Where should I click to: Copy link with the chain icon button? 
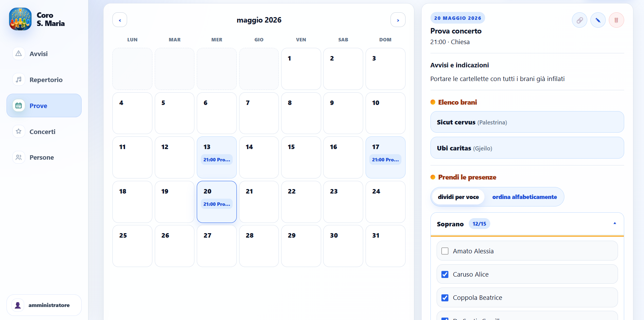pyautogui.click(x=579, y=20)
